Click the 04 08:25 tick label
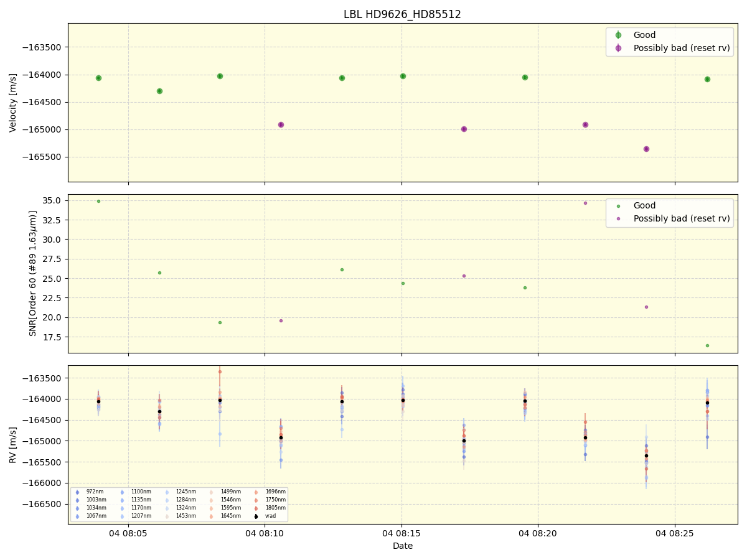Viewport: 747px width, 560px height. (675, 533)
